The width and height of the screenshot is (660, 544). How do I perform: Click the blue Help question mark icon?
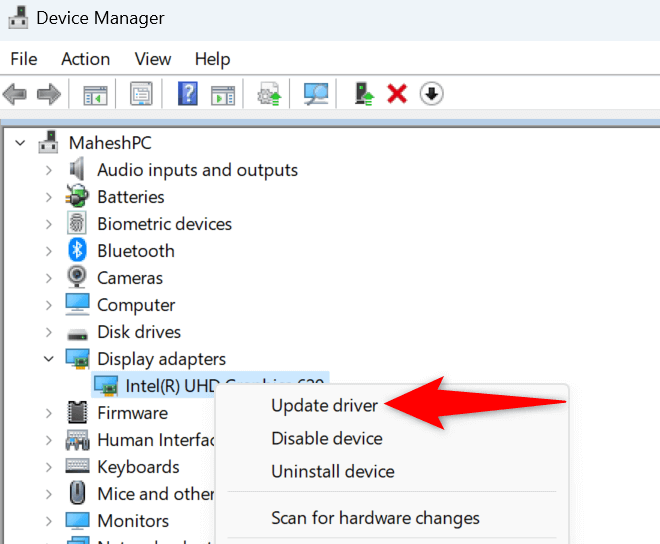(188, 93)
